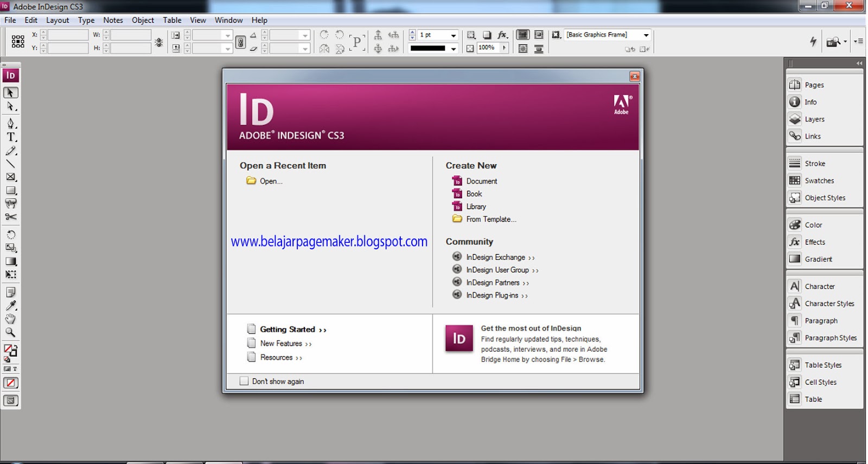The width and height of the screenshot is (868, 464).
Task: Select the Selection tool arrow
Action: click(x=10, y=93)
